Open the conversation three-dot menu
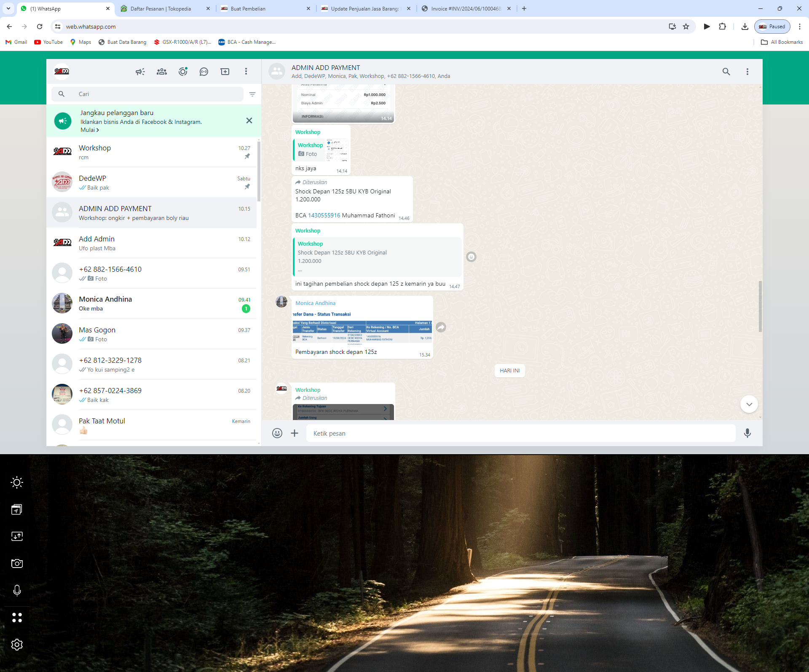 [x=747, y=72]
